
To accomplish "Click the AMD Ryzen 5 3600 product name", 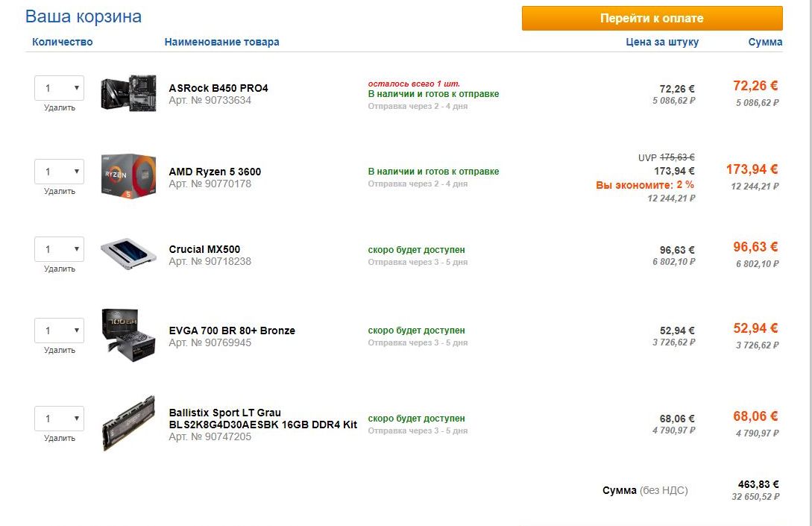I will pos(215,172).
